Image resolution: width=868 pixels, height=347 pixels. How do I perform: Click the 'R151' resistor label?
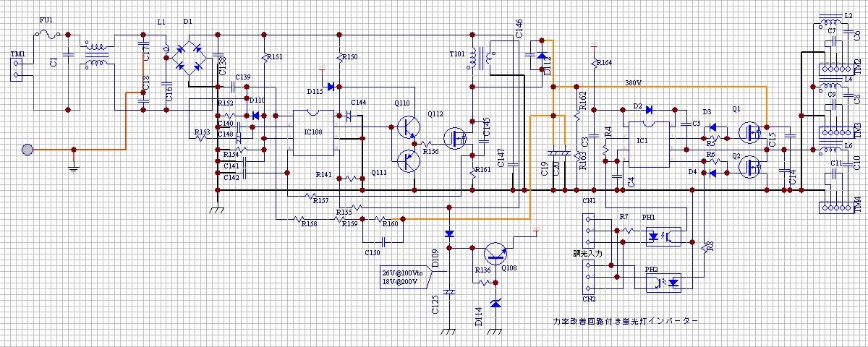click(x=275, y=56)
